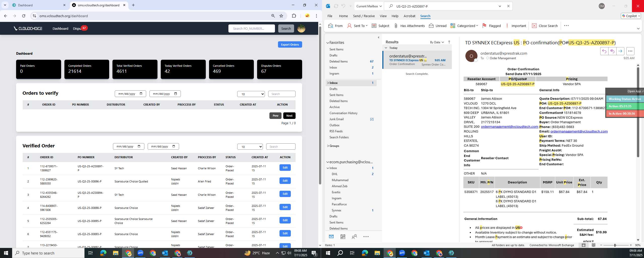Screen dimensions: 644x258
Task: Open Chrome Extensions puzzle icon
Action: tap(294, 16)
